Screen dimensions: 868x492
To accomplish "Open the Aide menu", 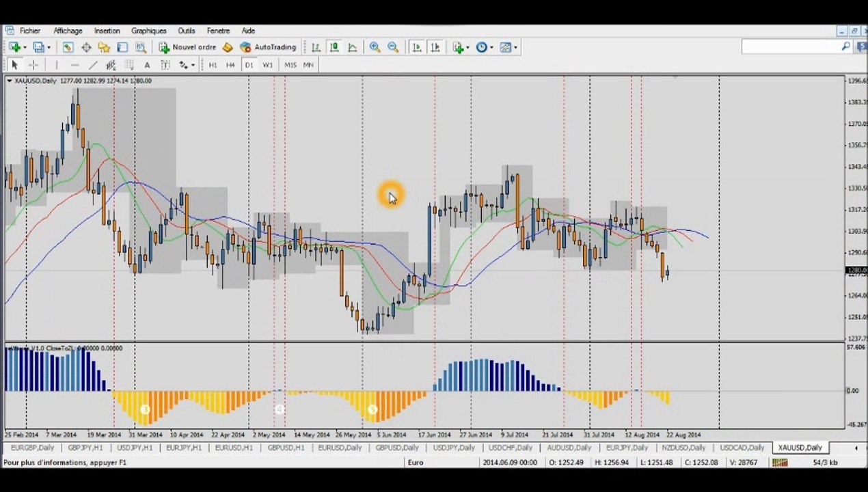I will tap(248, 31).
